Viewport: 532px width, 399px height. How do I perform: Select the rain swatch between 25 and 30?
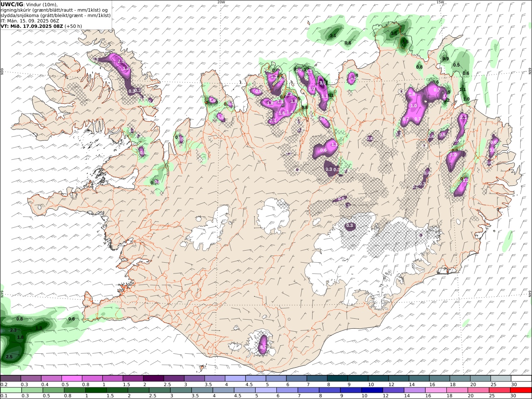click(x=500, y=390)
